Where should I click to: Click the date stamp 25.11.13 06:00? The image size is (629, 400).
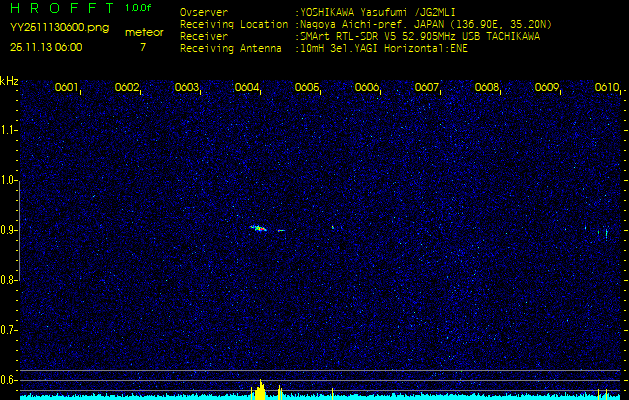pos(46,47)
